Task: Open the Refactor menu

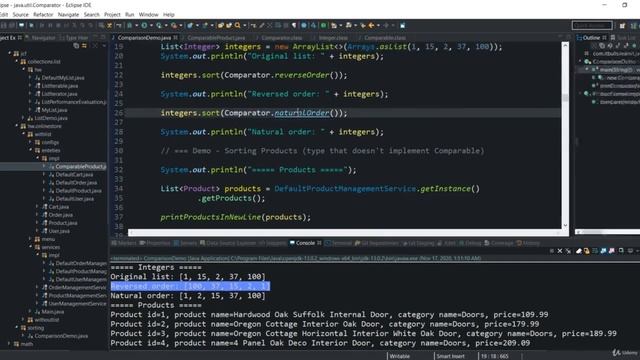Action: point(43,14)
